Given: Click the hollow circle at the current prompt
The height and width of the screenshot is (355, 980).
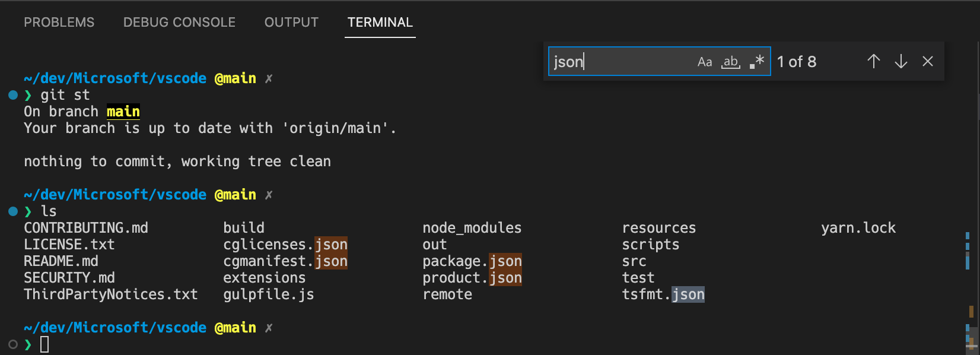Looking at the screenshot, I should tap(13, 344).
